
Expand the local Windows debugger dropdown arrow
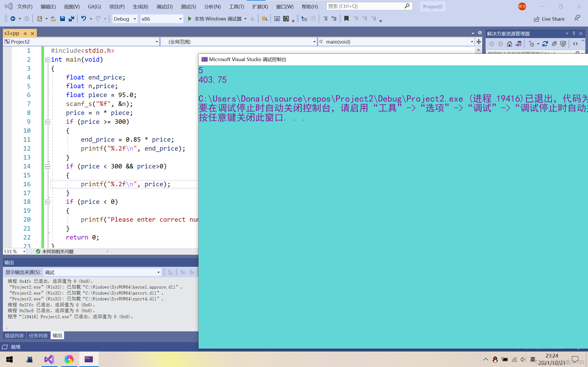pos(246,19)
